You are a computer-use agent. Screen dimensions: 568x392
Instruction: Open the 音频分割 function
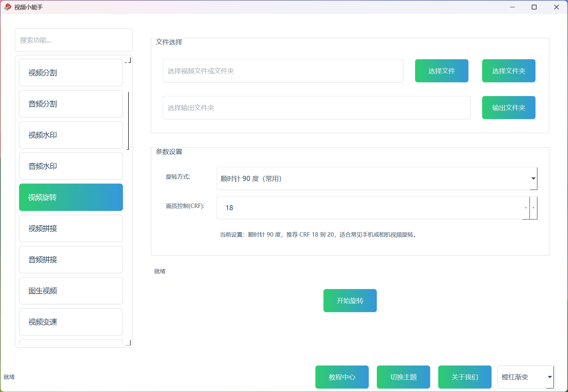tap(71, 104)
